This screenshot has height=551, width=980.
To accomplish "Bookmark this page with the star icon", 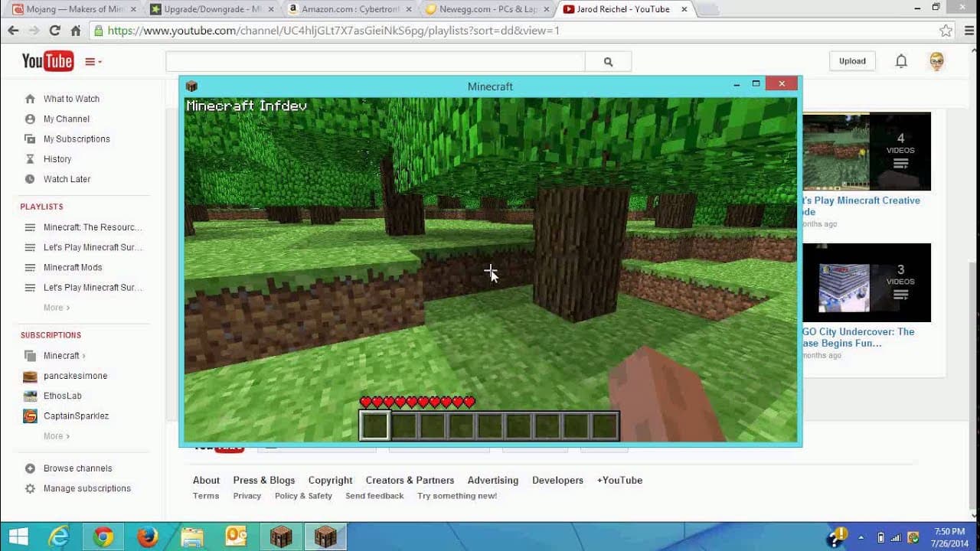I will (x=946, y=31).
